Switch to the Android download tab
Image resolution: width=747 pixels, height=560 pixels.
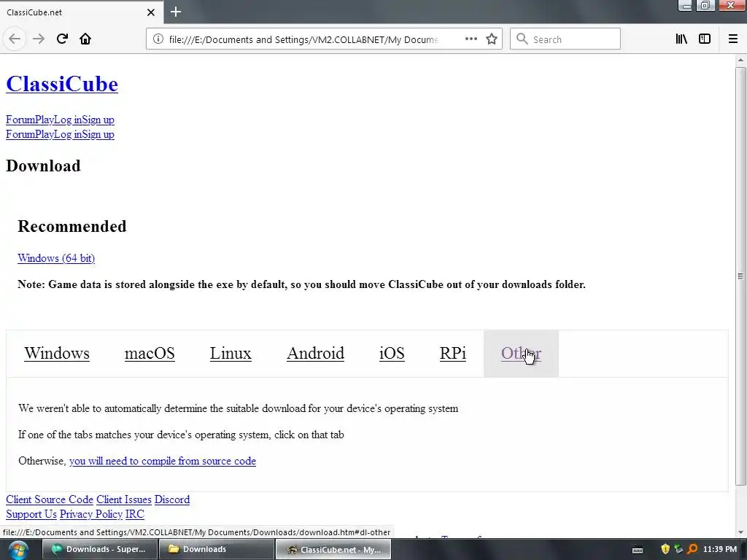315,354
